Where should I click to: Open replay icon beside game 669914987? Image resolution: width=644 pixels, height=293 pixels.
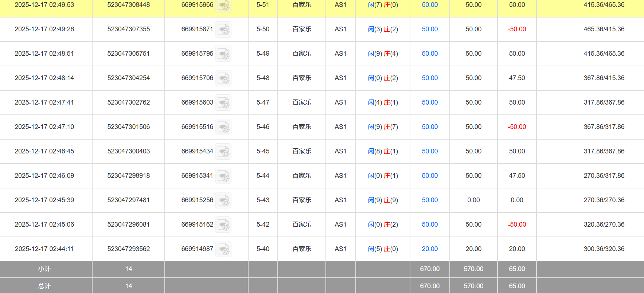223,249
